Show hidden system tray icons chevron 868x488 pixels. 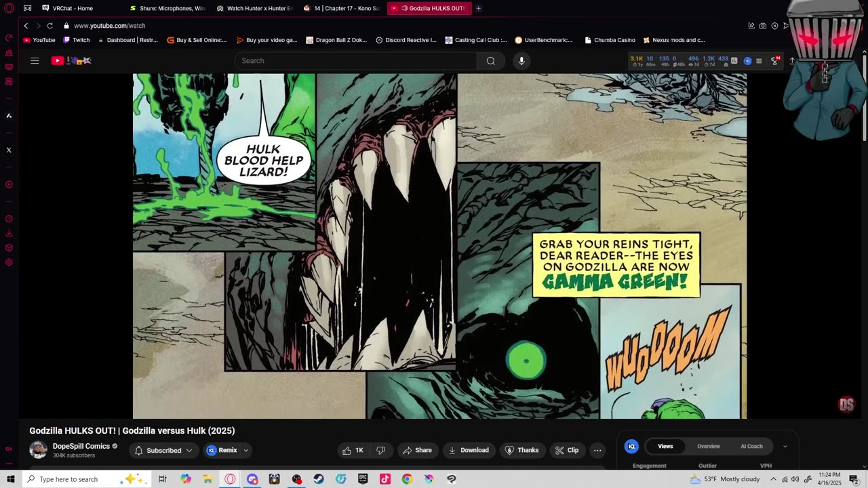click(x=773, y=479)
